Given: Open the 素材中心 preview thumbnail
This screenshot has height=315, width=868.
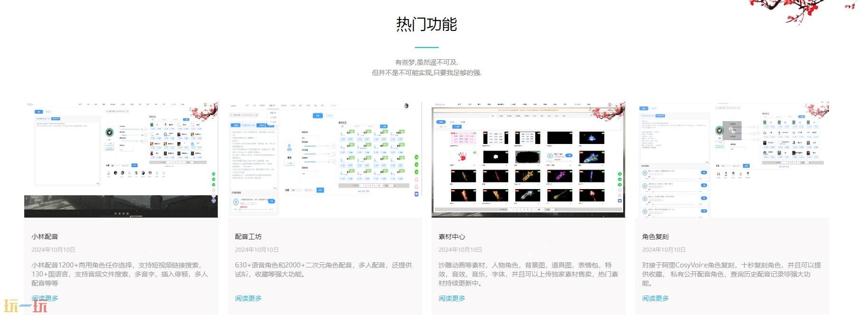Looking at the screenshot, I should (x=528, y=159).
